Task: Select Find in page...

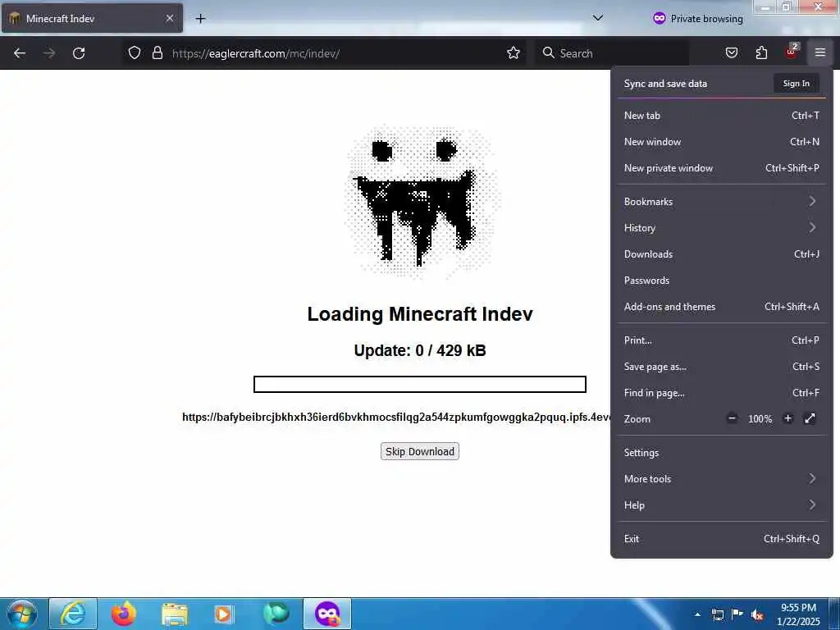Action: click(721, 393)
